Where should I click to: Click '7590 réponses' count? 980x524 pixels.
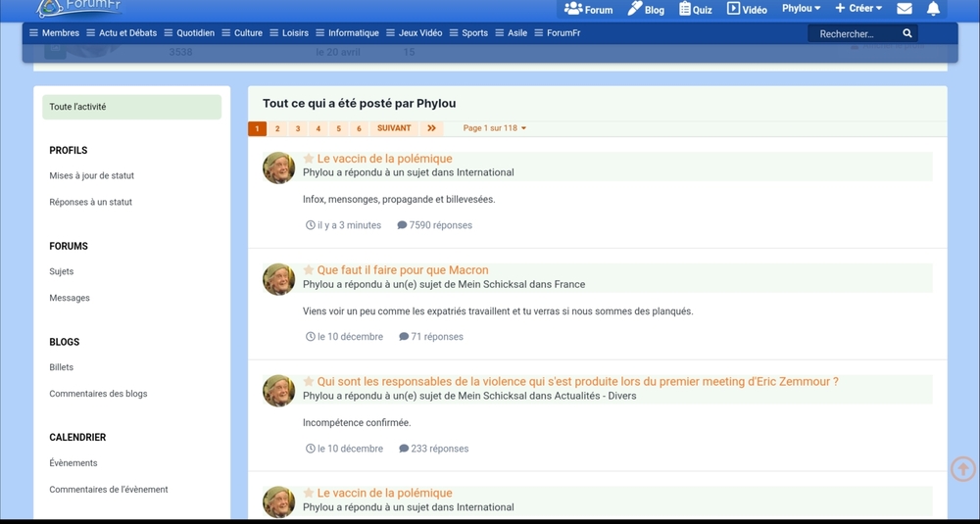(435, 225)
